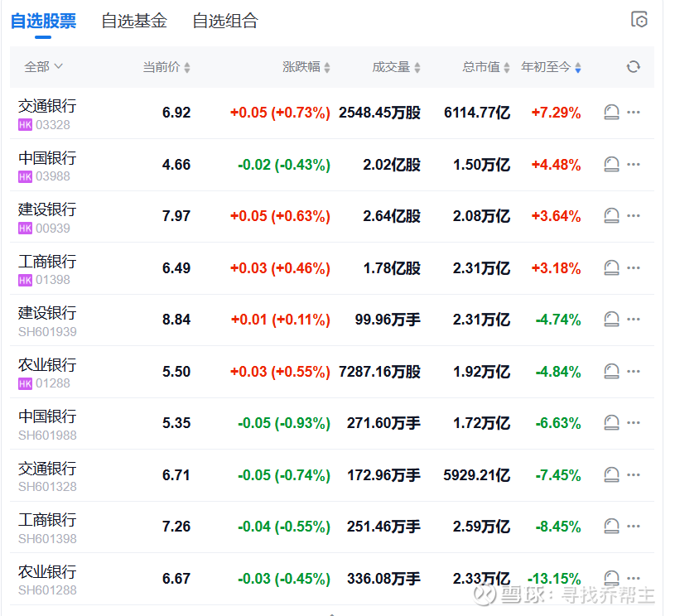Set alert bell for 中国银行 03988

point(611,165)
